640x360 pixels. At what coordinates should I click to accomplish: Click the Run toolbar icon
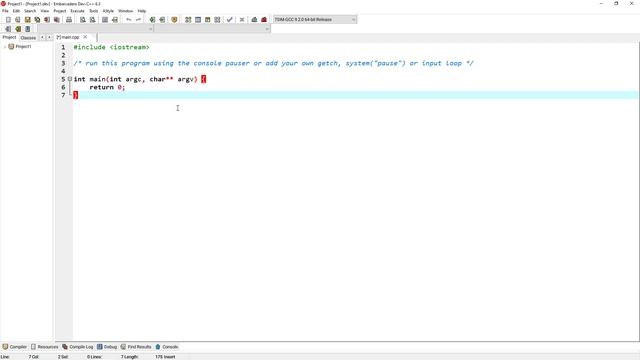[198, 20]
